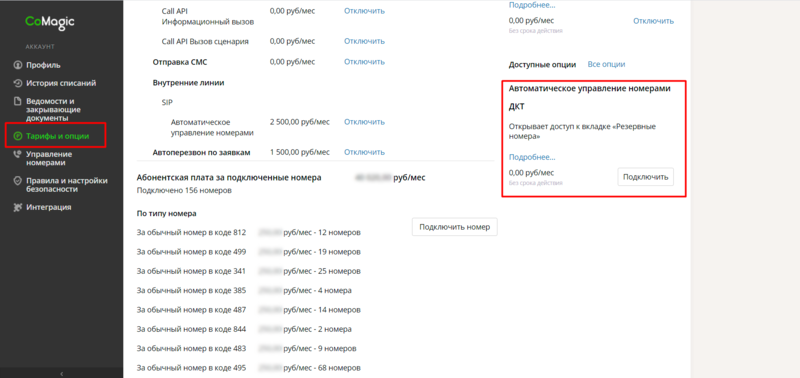Image resolution: width=800 pixels, height=378 pixels.
Task: Click the CoMagic logo
Action: [x=50, y=22]
